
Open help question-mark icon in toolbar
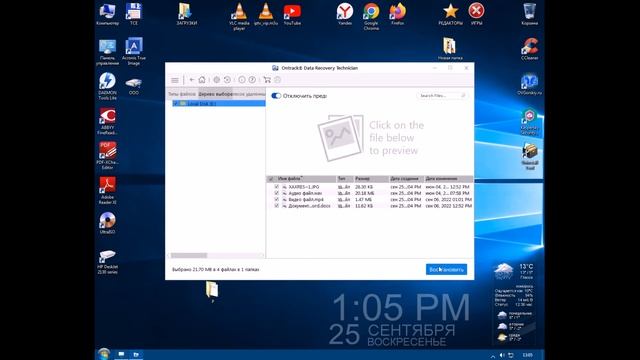tap(252, 80)
